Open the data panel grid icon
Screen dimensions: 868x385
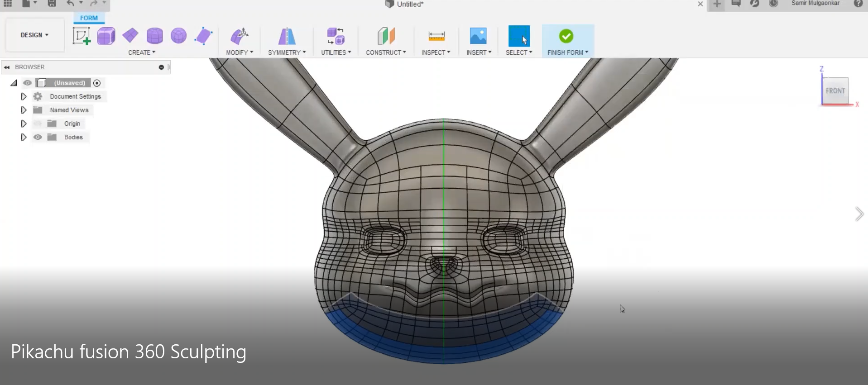8,4
